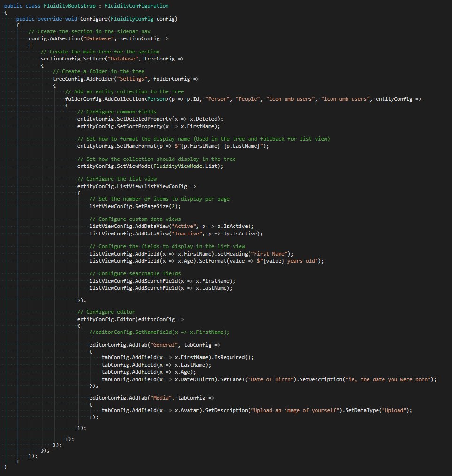The width and height of the screenshot is (452, 476).
Task: Click the FluidityConfig parameter type
Action: (x=132, y=19)
